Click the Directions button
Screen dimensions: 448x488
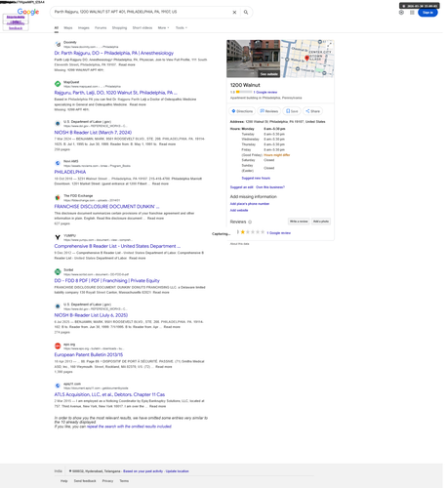click(242, 111)
